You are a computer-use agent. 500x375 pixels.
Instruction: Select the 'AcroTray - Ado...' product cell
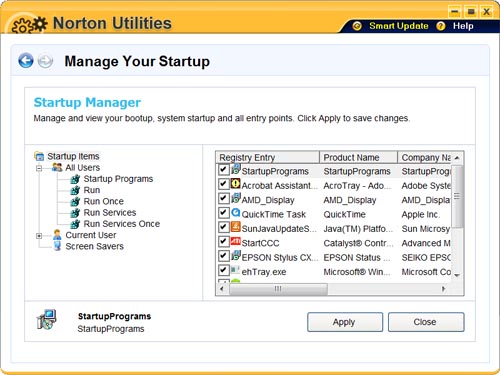[357, 186]
